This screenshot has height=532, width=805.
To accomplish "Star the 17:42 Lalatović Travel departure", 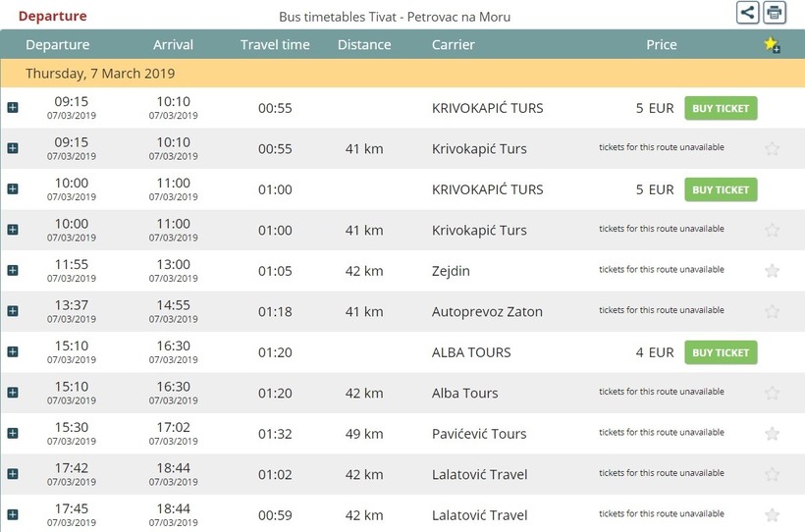I will pyautogui.click(x=772, y=474).
